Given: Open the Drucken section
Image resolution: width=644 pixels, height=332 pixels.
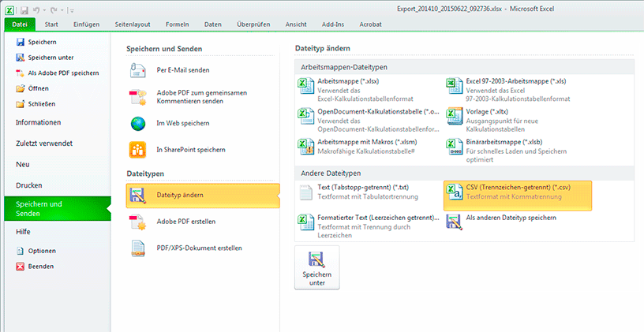Looking at the screenshot, I should tap(29, 185).
